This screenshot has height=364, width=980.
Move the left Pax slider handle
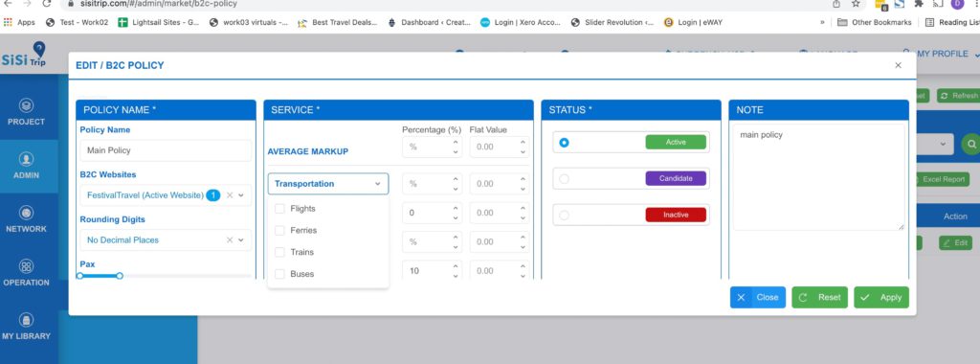(80, 276)
